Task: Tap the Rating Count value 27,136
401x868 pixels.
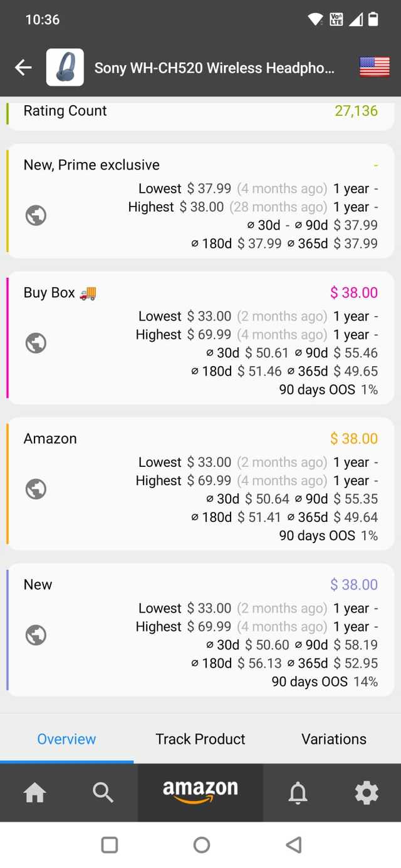Action: tap(356, 111)
